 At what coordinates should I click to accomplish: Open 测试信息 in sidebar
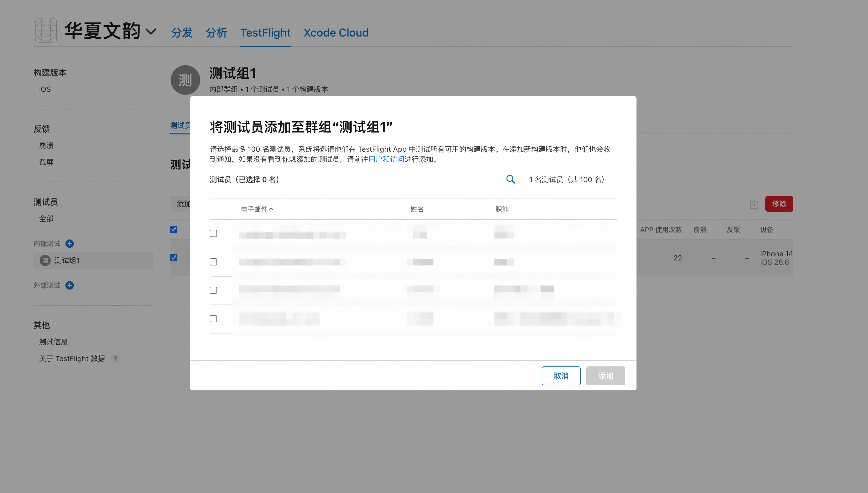(53, 342)
